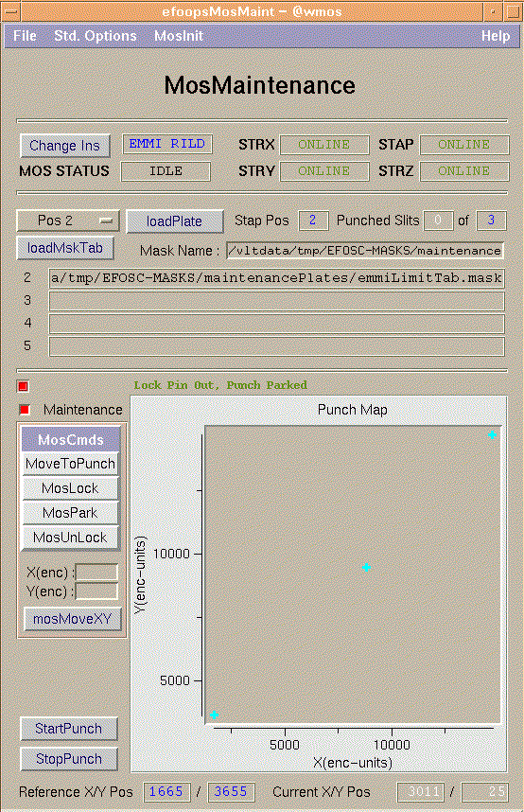This screenshot has height=812, width=524.
Task: Click the STRY ONLINE status field
Action: pos(324,171)
